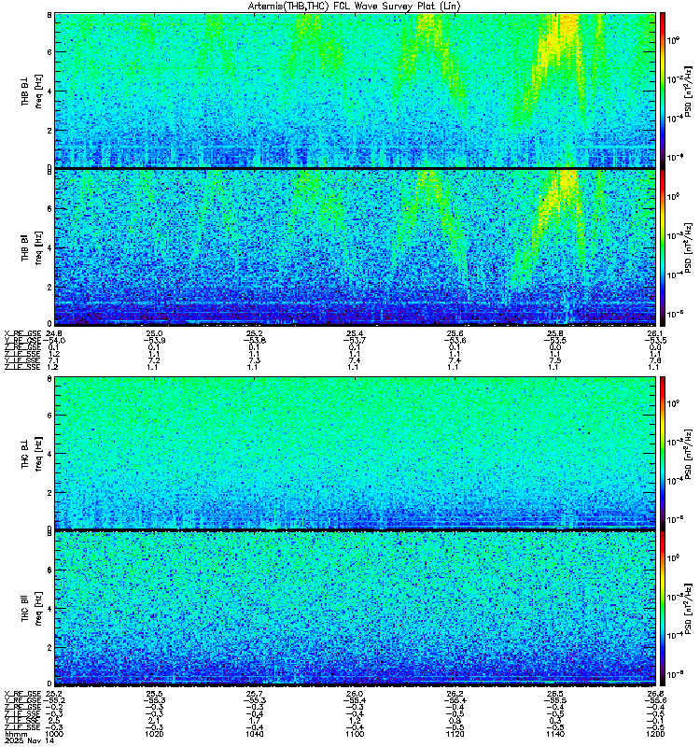Click the time tick label 1140
Screen dimensions: 700x747
coord(555,734)
